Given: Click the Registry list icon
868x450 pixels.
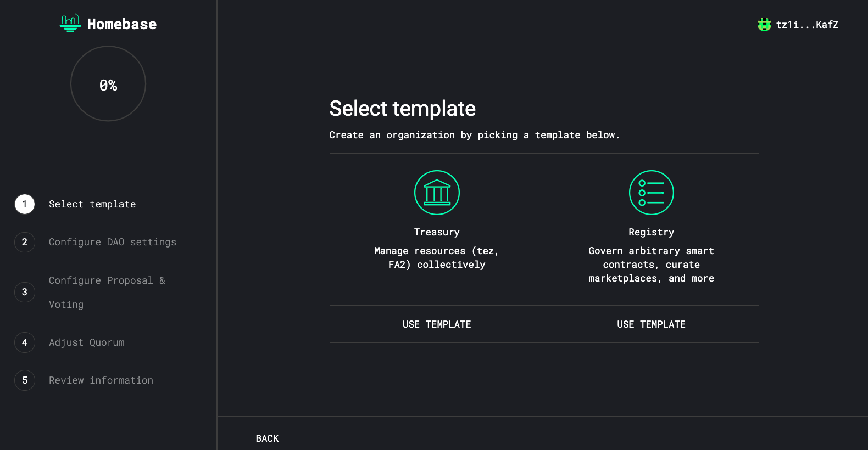Looking at the screenshot, I should pyautogui.click(x=651, y=193).
